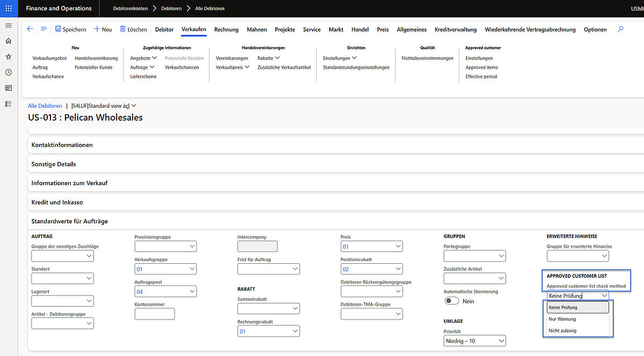
Task: Click the Speichern button
Action: pos(70,29)
